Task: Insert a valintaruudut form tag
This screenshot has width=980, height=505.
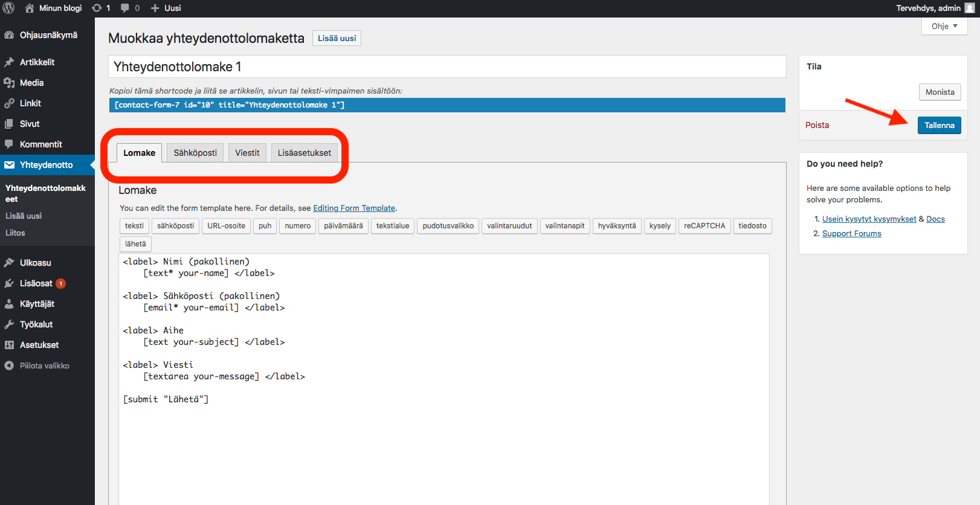Action: pos(509,226)
